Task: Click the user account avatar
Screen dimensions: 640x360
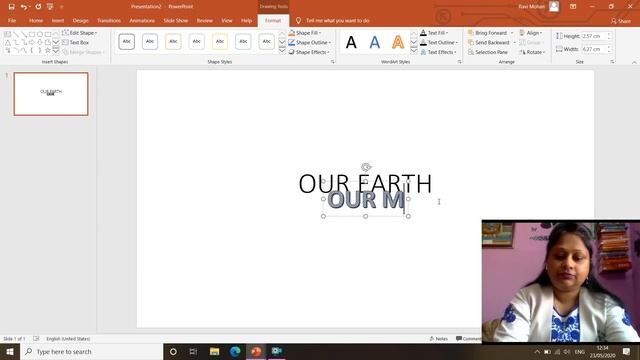Action: [x=554, y=6]
